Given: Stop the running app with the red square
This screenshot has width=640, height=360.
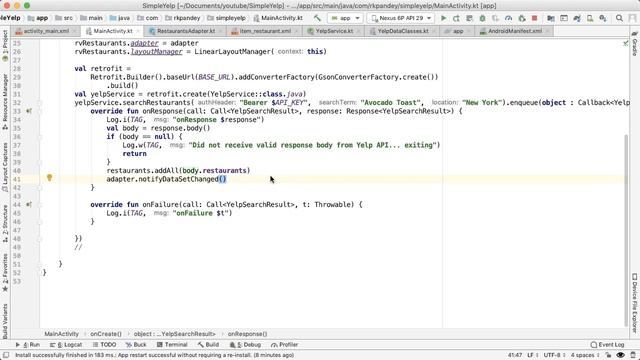Looking at the screenshot, I should point(534,18).
